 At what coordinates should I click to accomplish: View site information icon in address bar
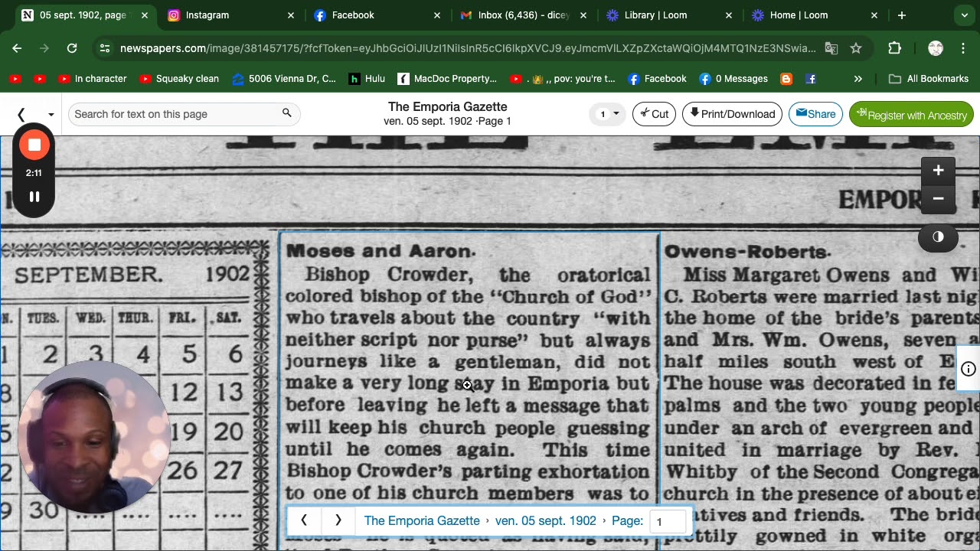(105, 48)
